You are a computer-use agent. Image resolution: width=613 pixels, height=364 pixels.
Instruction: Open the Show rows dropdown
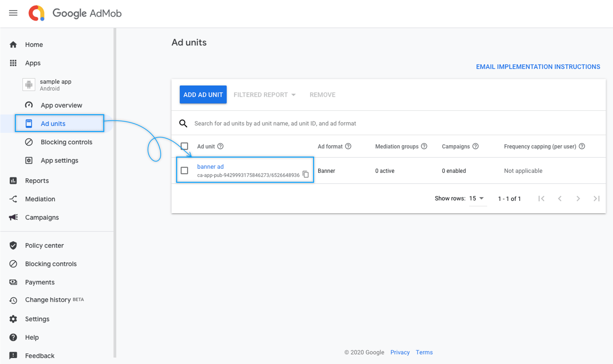476,198
